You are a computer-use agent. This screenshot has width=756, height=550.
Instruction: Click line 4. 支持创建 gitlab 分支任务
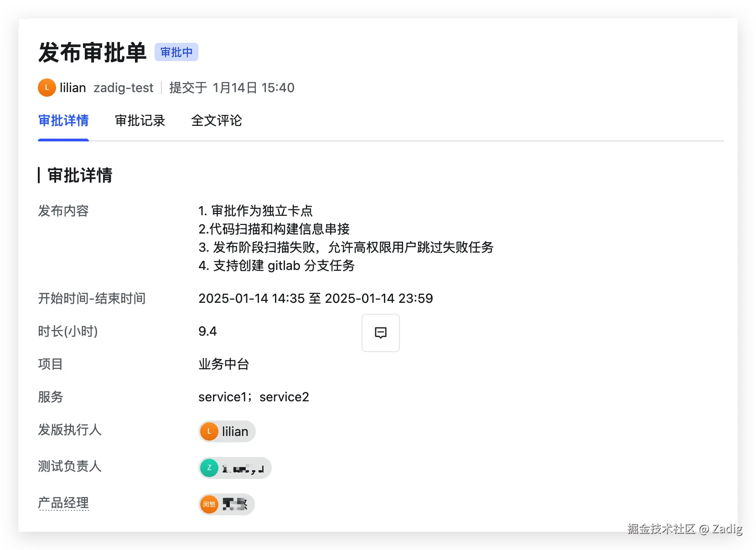pos(277,265)
